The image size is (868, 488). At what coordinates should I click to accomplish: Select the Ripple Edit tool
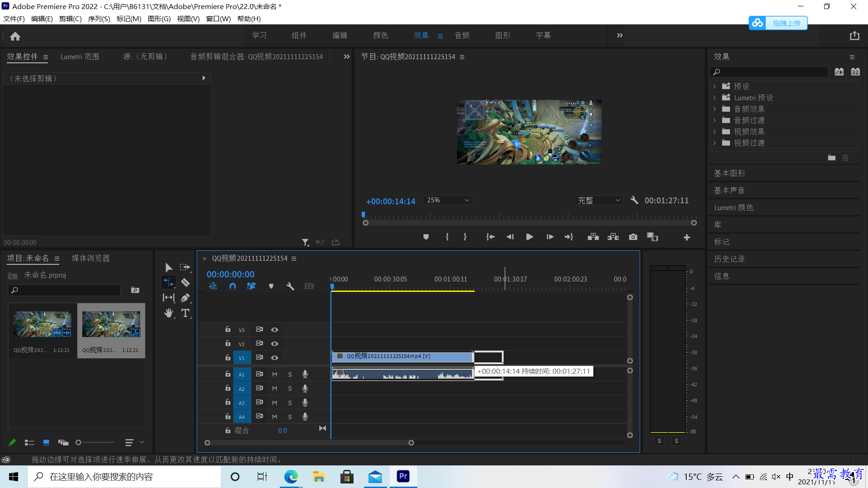[169, 283]
